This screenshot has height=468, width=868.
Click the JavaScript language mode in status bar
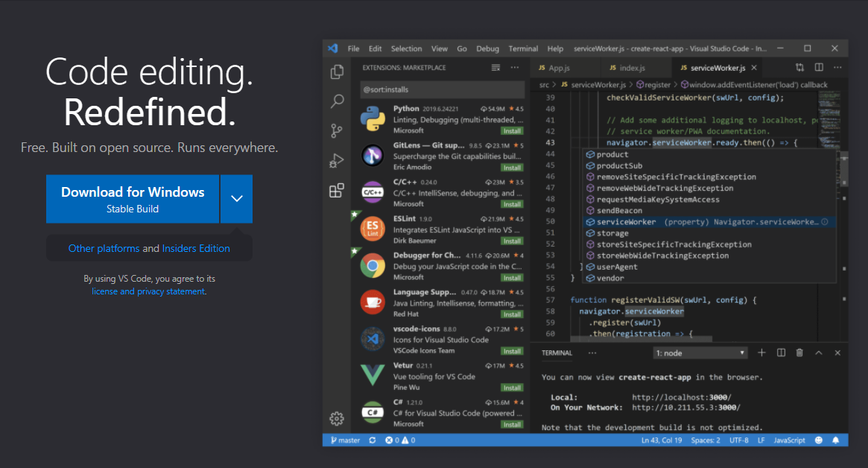pyautogui.click(x=789, y=440)
